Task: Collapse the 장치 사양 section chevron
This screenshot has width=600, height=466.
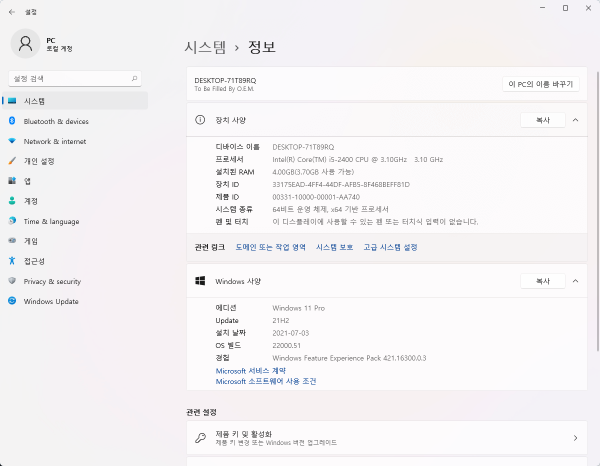Action: pos(576,120)
